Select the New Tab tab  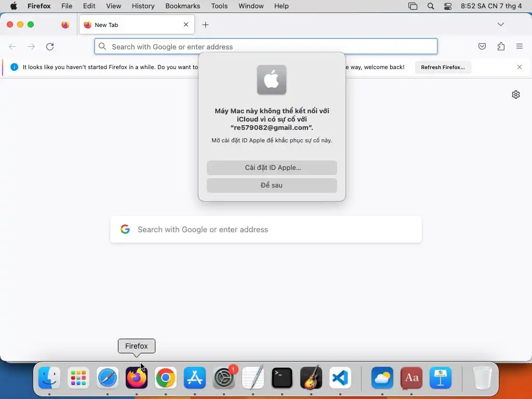(137, 25)
